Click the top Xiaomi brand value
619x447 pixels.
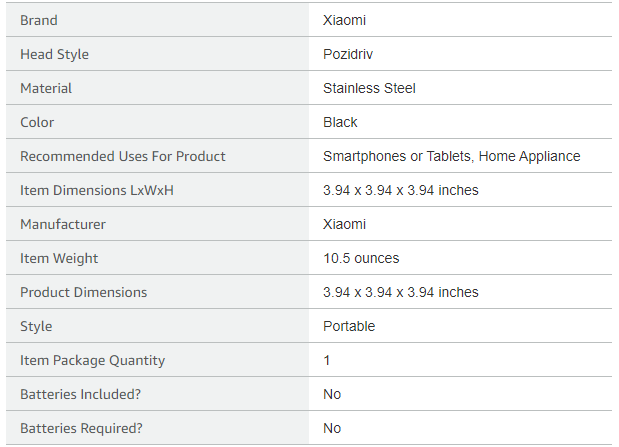tap(344, 20)
